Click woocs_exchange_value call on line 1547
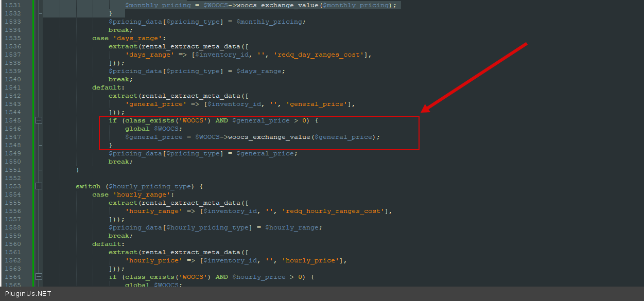The height and width of the screenshot is (301, 644). 268,137
